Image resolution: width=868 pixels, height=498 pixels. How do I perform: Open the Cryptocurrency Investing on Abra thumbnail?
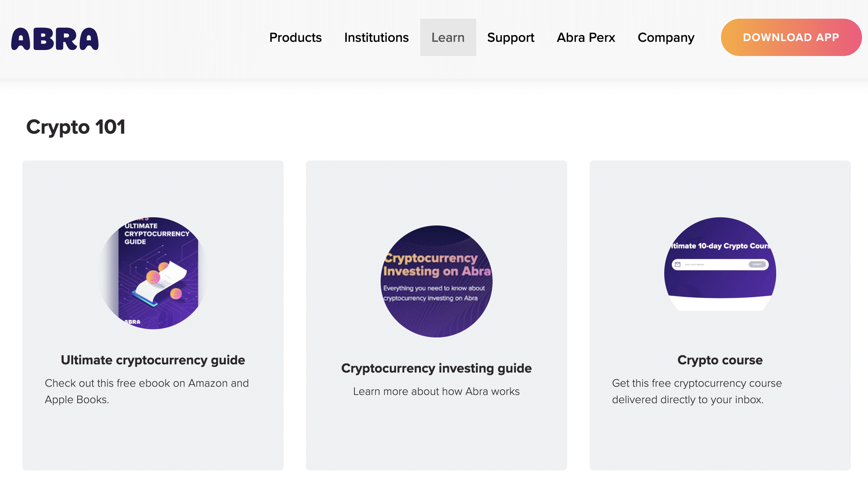[437, 281]
